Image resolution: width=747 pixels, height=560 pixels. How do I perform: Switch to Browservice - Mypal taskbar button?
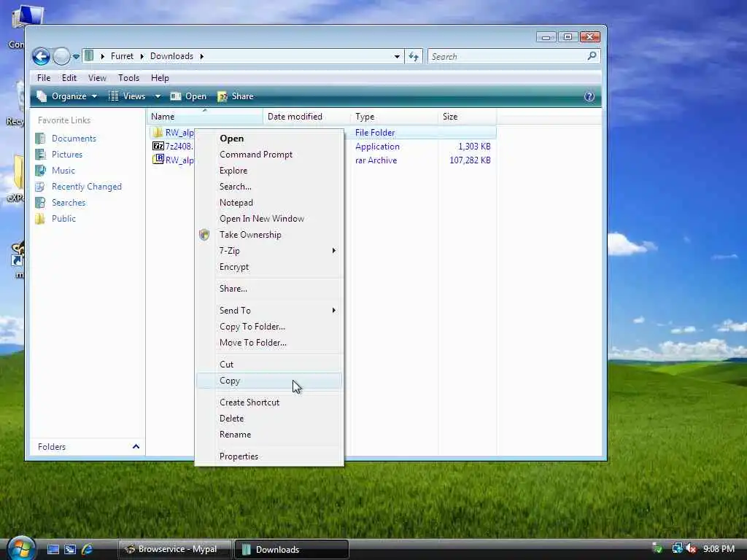174,549
